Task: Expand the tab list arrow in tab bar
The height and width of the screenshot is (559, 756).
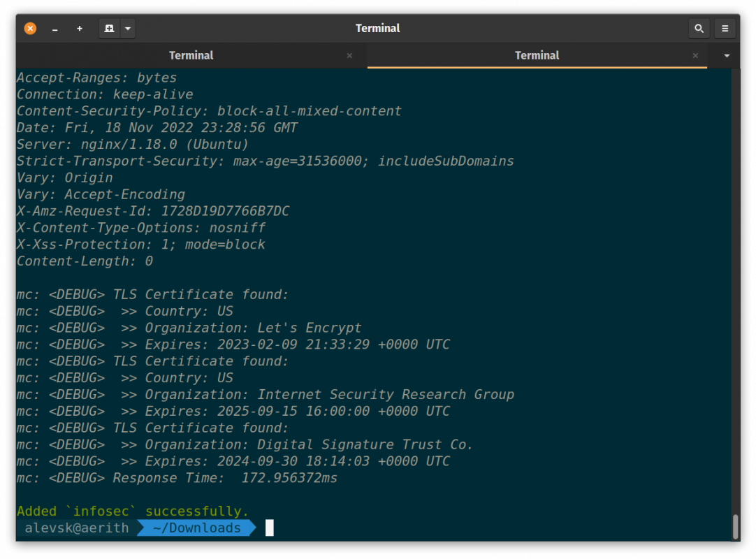Action: coord(727,55)
